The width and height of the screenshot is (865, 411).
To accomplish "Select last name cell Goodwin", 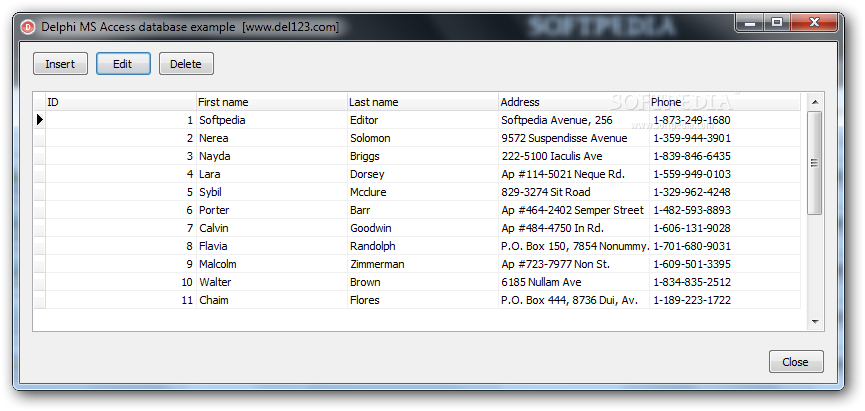I will pyautogui.click(x=423, y=228).
